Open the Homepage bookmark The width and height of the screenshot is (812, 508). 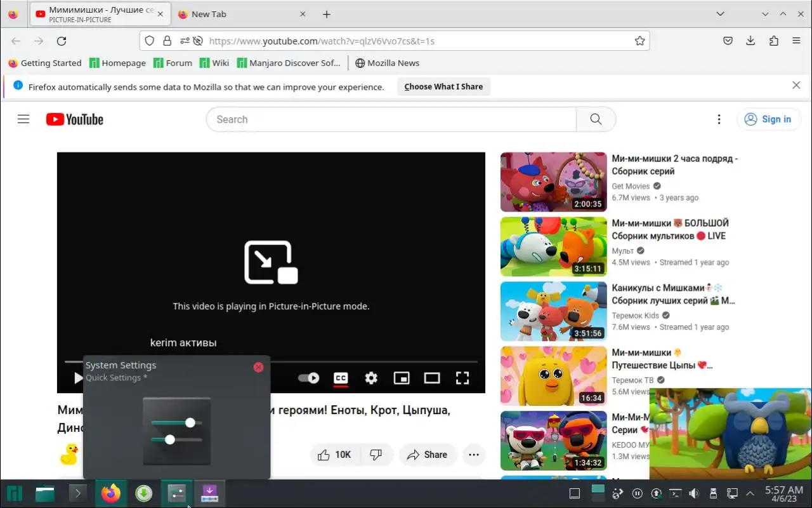tap(117, 63)
